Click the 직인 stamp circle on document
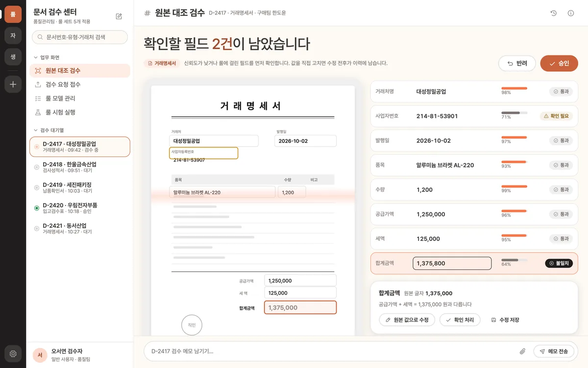Screen dimensions: 588x368 192,325
